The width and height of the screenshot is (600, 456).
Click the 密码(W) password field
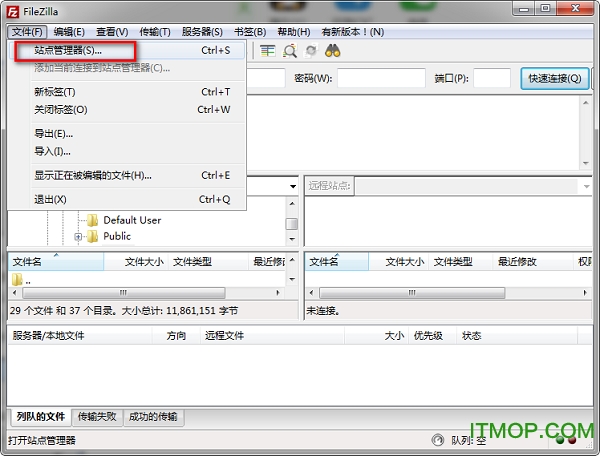pyautogui.click(x=381, y=78)
